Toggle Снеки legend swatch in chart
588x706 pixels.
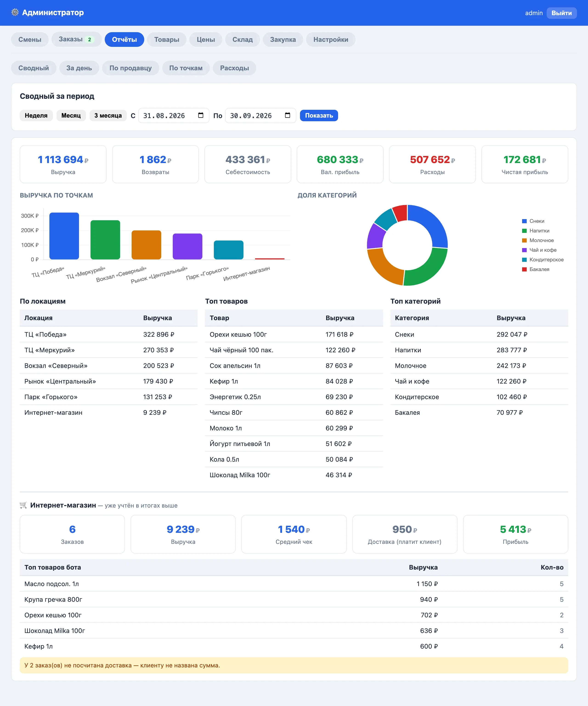click(x=524, y=221)
